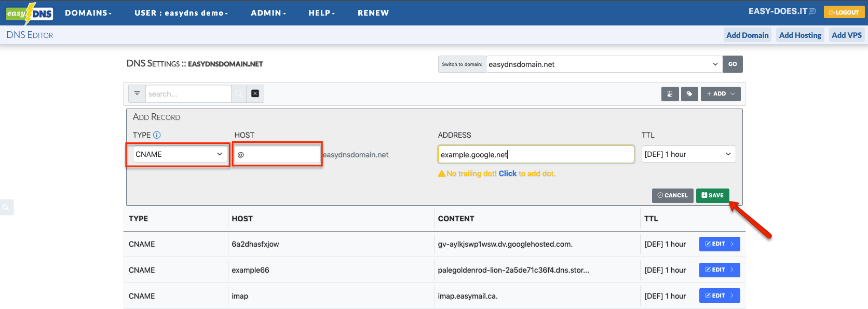Image resolution: width=868 pixels, height=309 pixels.
Task: Open the record TYPE dropdown showing CNAME
Action: [179, 154]
